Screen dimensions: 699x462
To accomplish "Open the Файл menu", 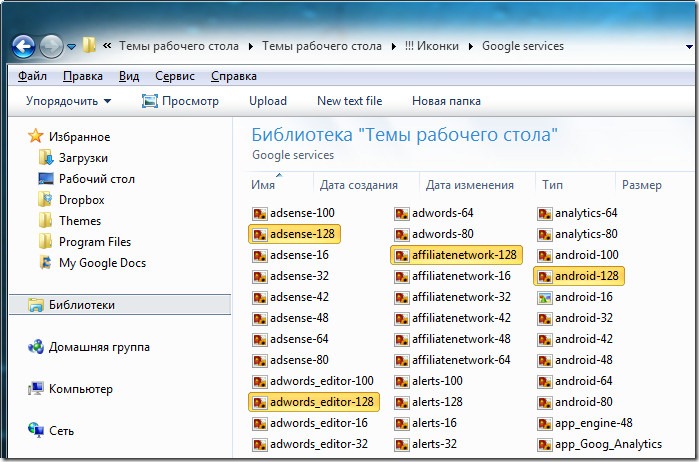I will pyautogui.click(x=32, y=76).
